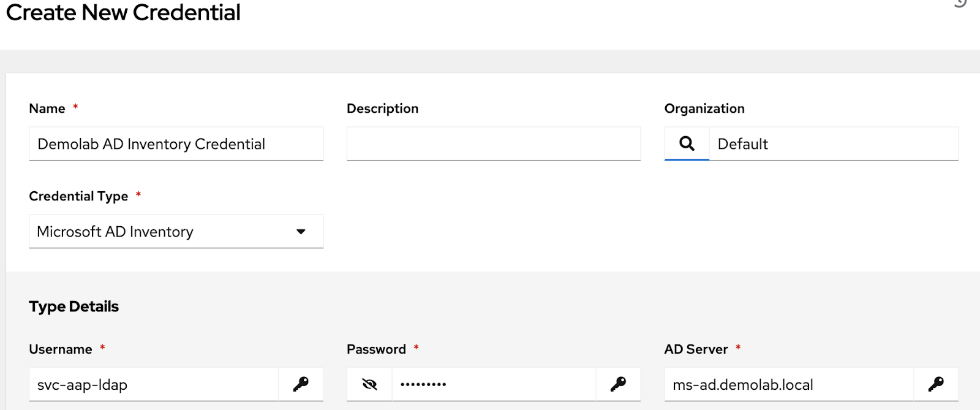Screen dimensions: 980x410
Task: Click the AD Server field label
Action: (696, 349)
